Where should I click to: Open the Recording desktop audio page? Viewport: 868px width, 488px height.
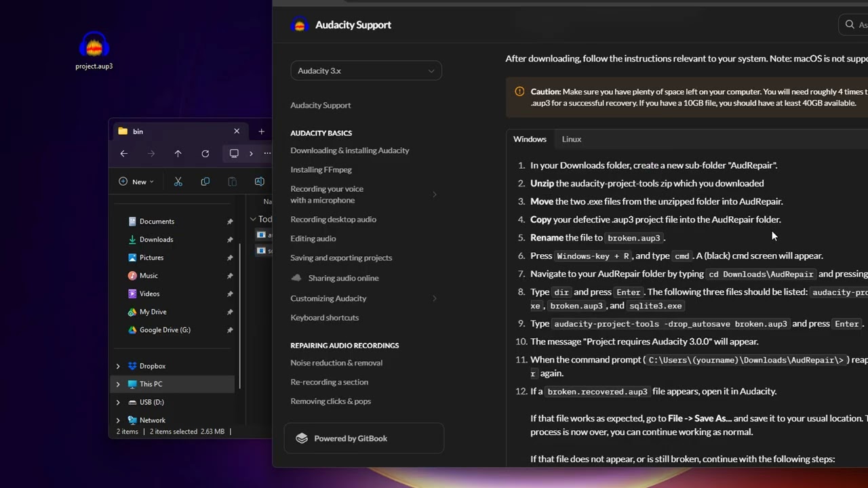(334, 220)
